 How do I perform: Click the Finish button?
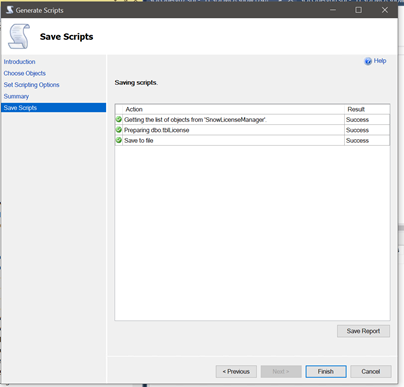(326, 371)
